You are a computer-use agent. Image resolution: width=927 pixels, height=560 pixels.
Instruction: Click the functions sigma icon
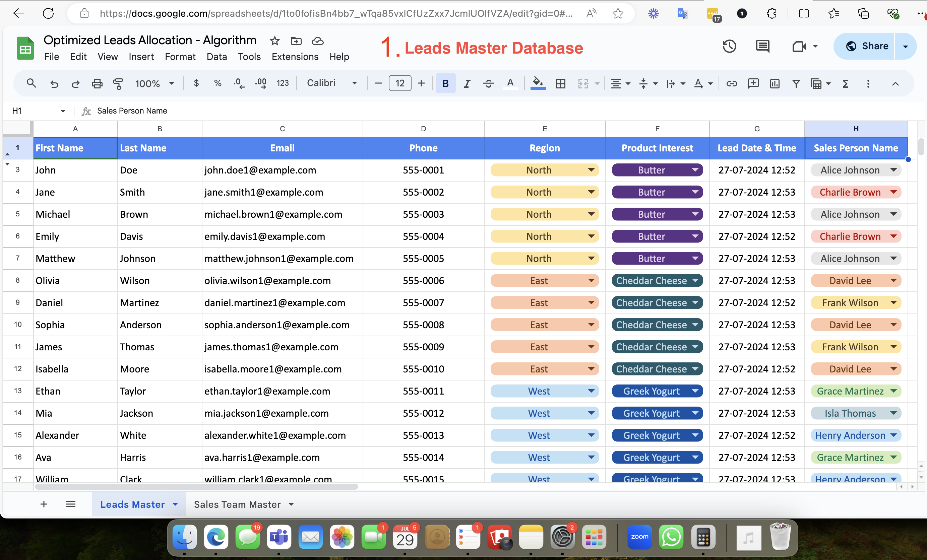[845, 83]
